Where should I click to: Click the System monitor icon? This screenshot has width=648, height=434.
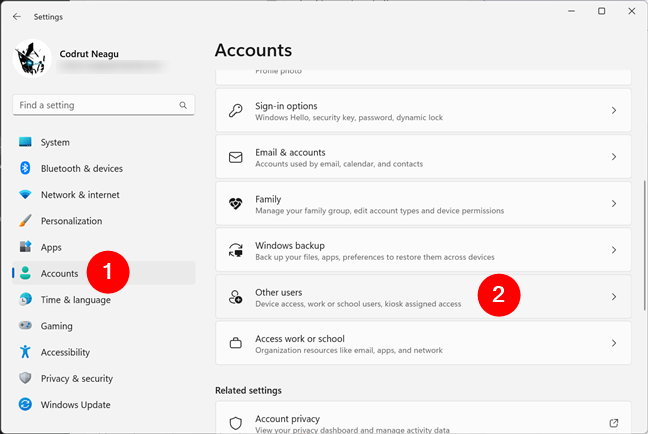[x=25, y=142]
